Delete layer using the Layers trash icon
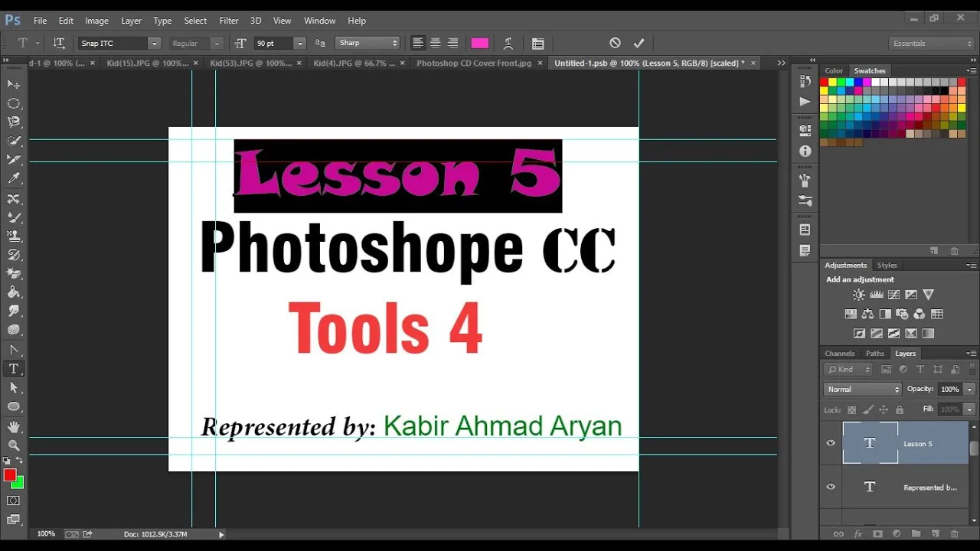Image resolution: width=980 pixels, height=551 pixels. tap(954, 533)
